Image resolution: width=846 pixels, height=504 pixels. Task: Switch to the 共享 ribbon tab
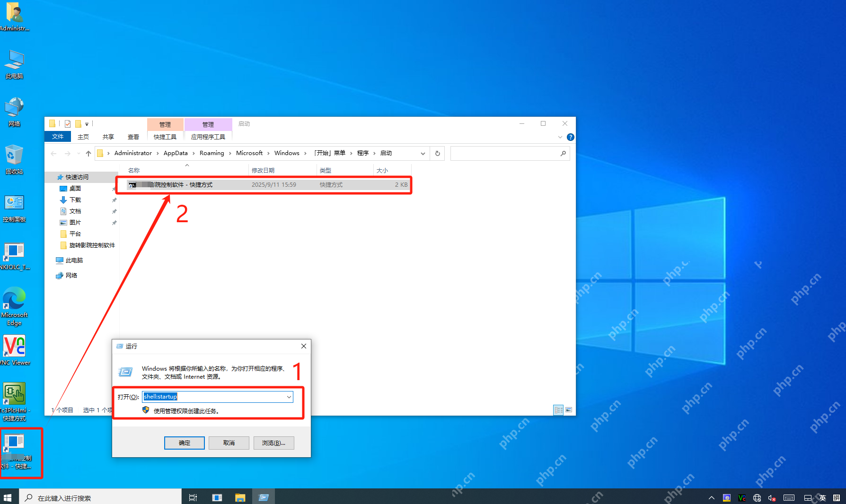pyautogui.click(x=108, y=137)
